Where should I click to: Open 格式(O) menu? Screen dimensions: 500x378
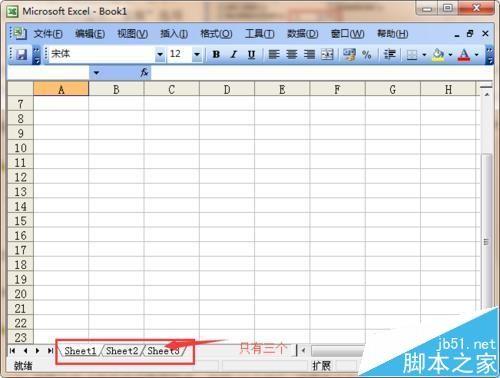(216, 34)
